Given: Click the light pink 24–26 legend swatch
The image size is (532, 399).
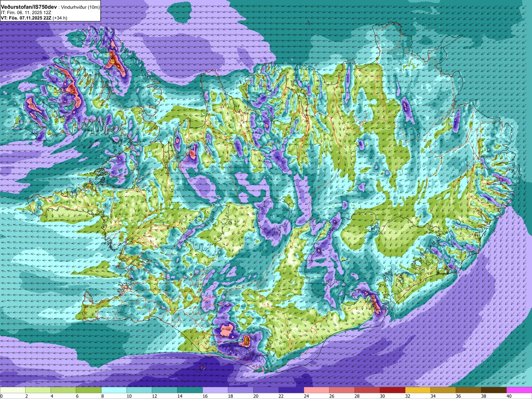Looking at the screenshot, I should pyautogui.click(x=317, y=391).
